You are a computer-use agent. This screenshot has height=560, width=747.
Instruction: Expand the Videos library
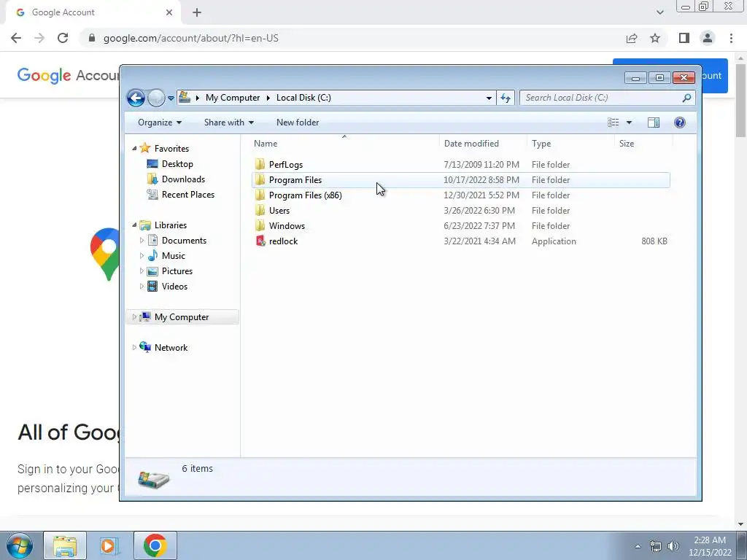tap(142, 286)
